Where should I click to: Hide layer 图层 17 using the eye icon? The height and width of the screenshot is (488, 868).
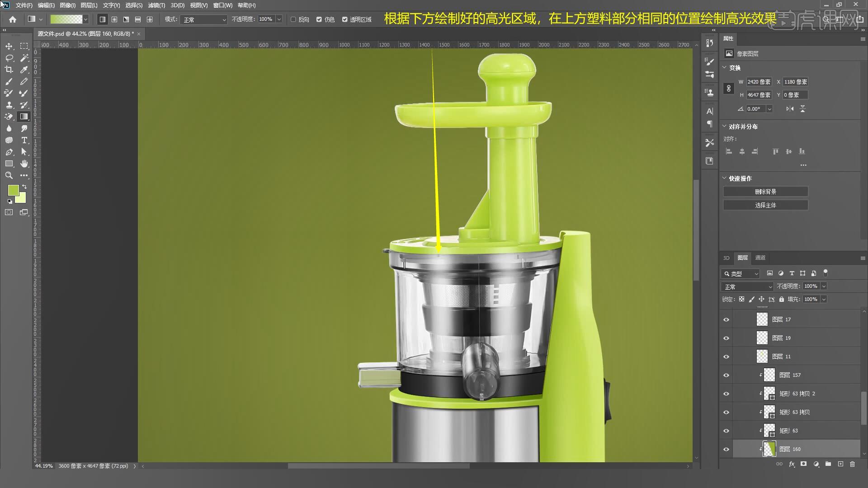click(x=726, y=319)
